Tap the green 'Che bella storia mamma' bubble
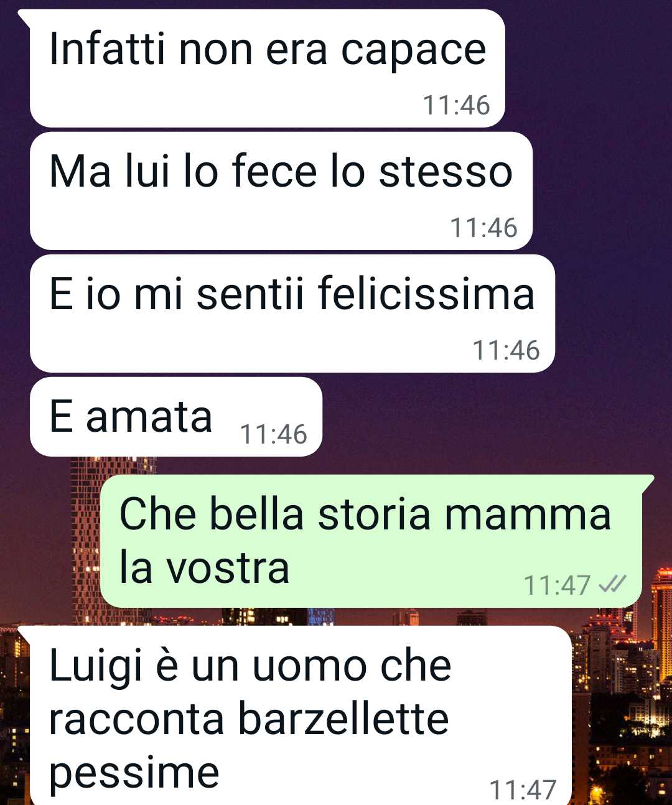Image resolution: width=672 pixels, height=805 pixels. (371, 541)
